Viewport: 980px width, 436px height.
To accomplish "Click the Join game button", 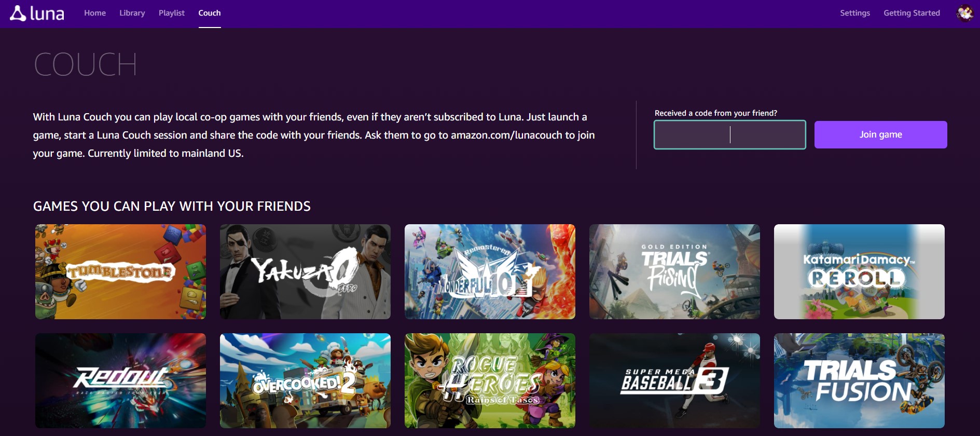I will 881,135.
